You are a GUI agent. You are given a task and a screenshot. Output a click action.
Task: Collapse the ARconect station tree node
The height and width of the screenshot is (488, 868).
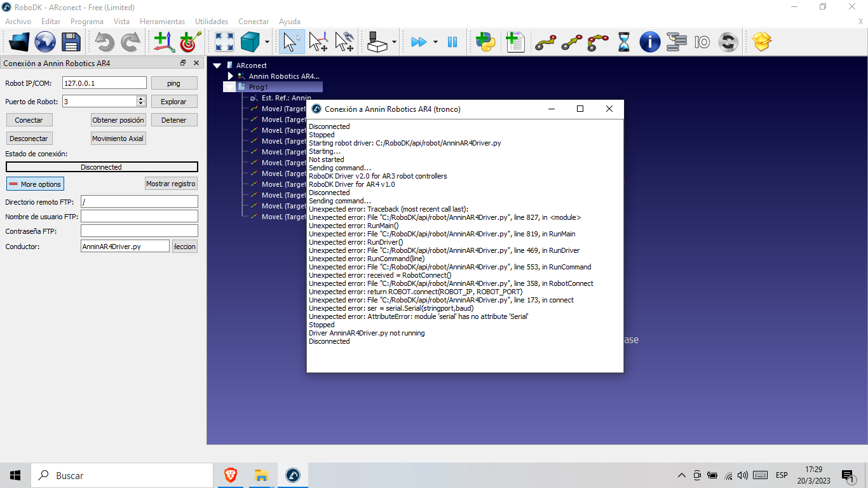217,65
